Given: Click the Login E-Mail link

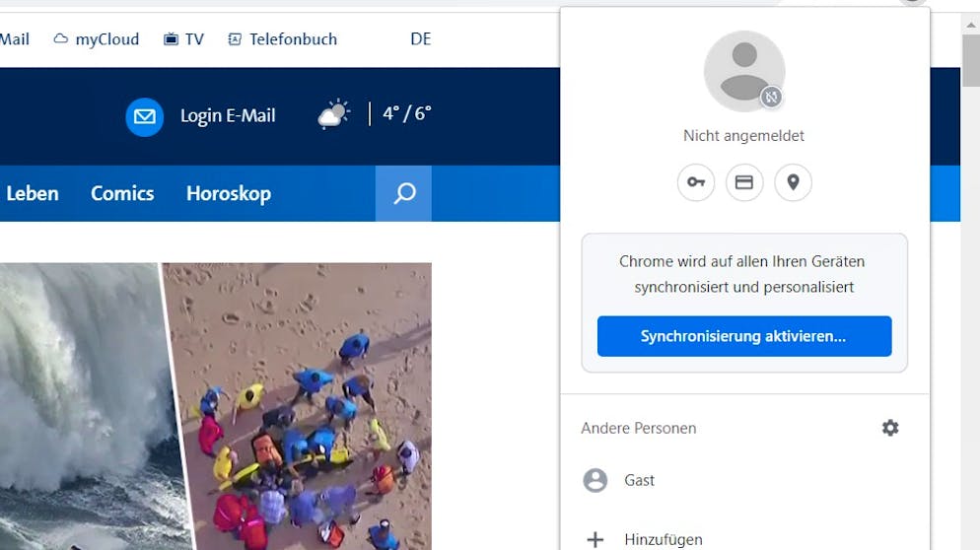Looking at the screenshot, I should tap(228, 115).
